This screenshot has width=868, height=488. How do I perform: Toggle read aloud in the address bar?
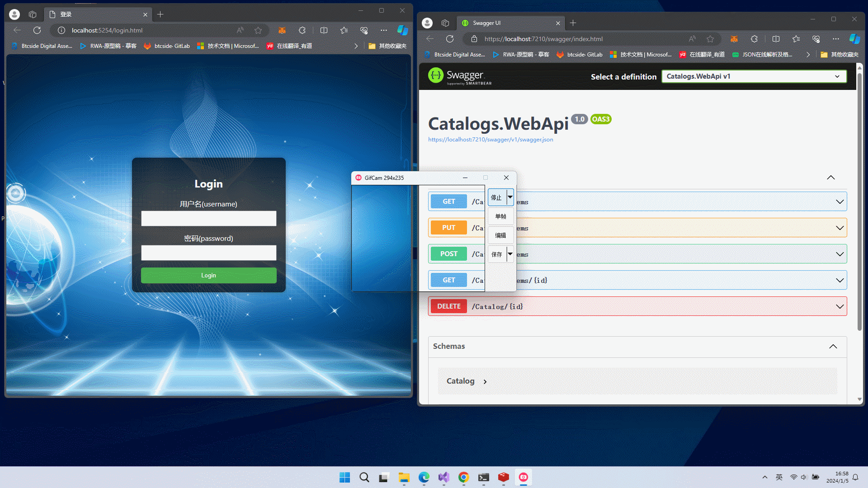pos(692,39)
